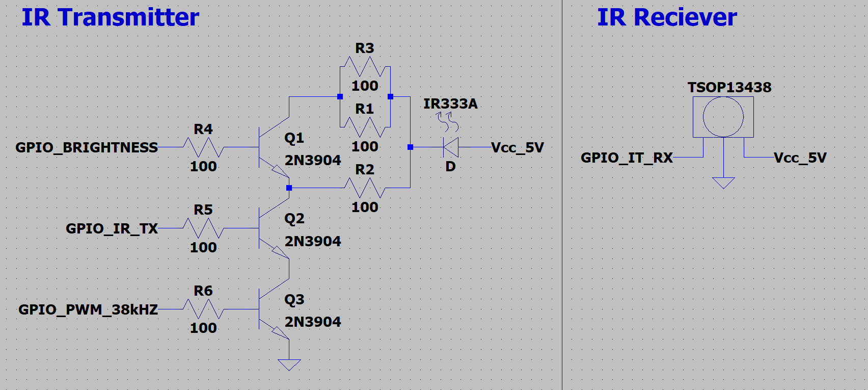Select the TSOP13438 receiver symbol
868x390 pixels.
[723, 117]
